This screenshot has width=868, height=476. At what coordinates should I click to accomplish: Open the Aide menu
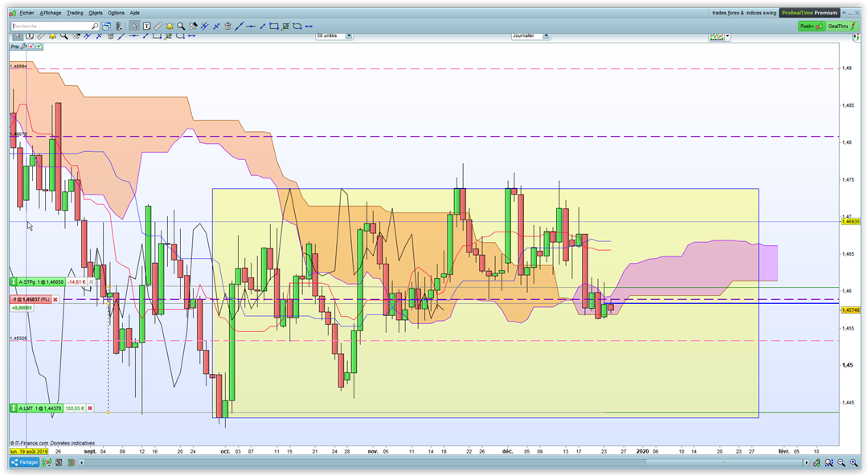[134, 13]
